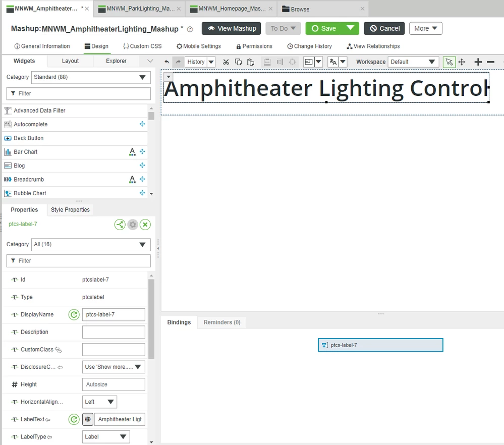This screenshot has width=504, height=445.
Task: Open Change History tab
Action: click(x=310, y=46)
